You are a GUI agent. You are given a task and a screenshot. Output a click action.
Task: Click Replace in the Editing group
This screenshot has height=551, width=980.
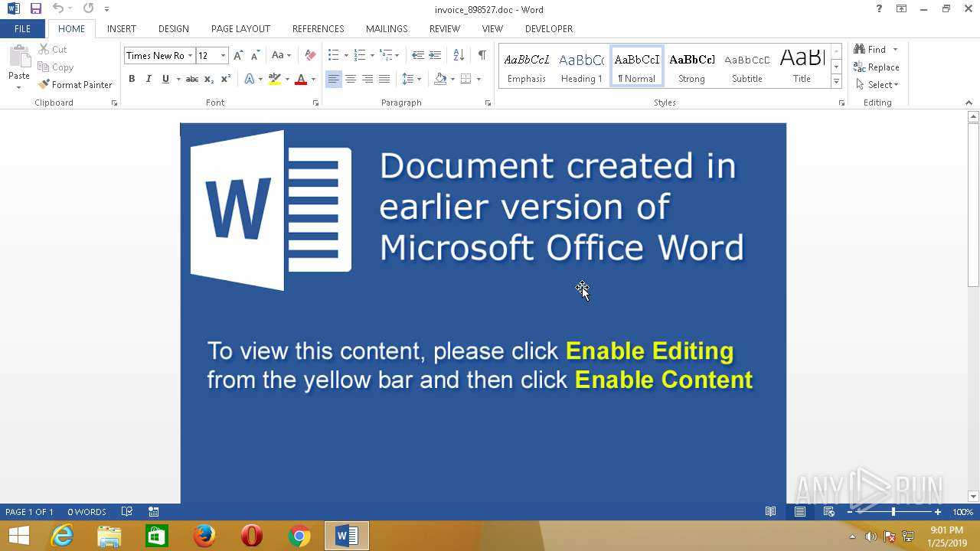point(877,67)
